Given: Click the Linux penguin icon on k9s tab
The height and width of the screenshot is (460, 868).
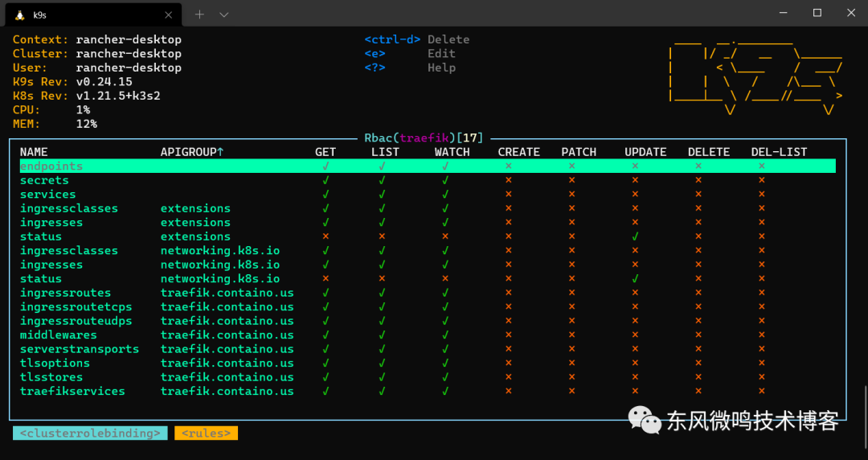Looking at the screenshot, I should point(20,15).
